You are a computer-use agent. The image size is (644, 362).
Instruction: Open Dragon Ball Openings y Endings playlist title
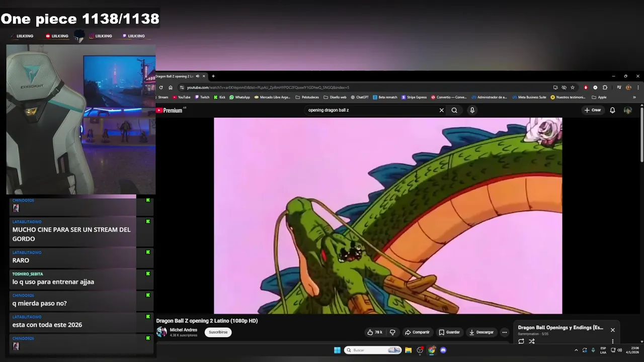(x=560, y=328)
